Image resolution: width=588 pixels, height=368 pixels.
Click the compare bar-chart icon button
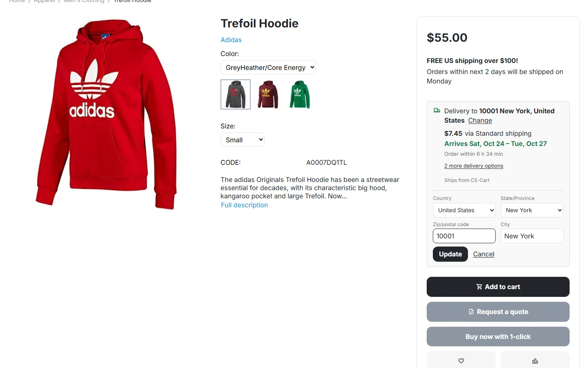535,360
